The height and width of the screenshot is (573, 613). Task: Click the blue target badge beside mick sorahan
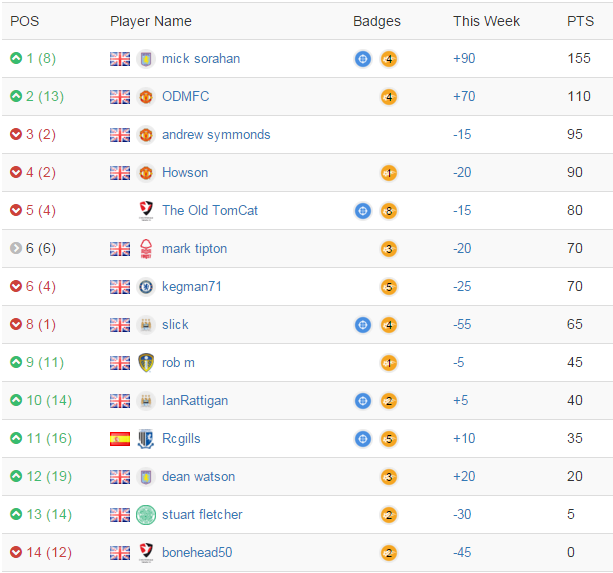click(363, 59)
